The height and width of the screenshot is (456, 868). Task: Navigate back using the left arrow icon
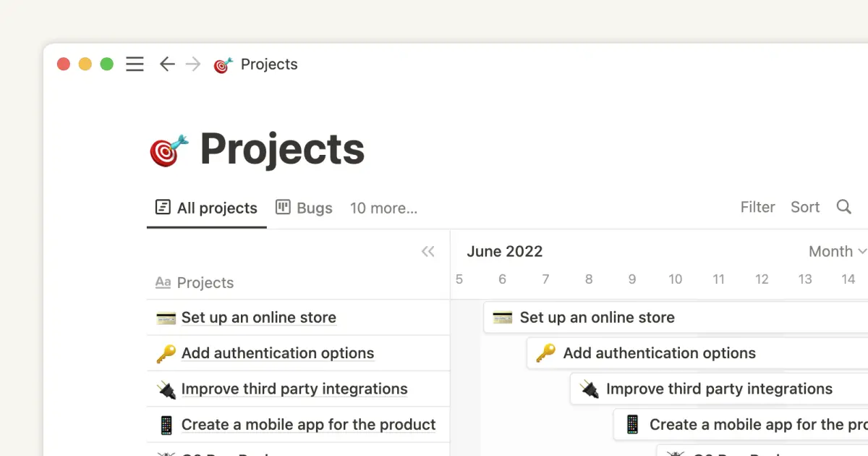point(167,64)
